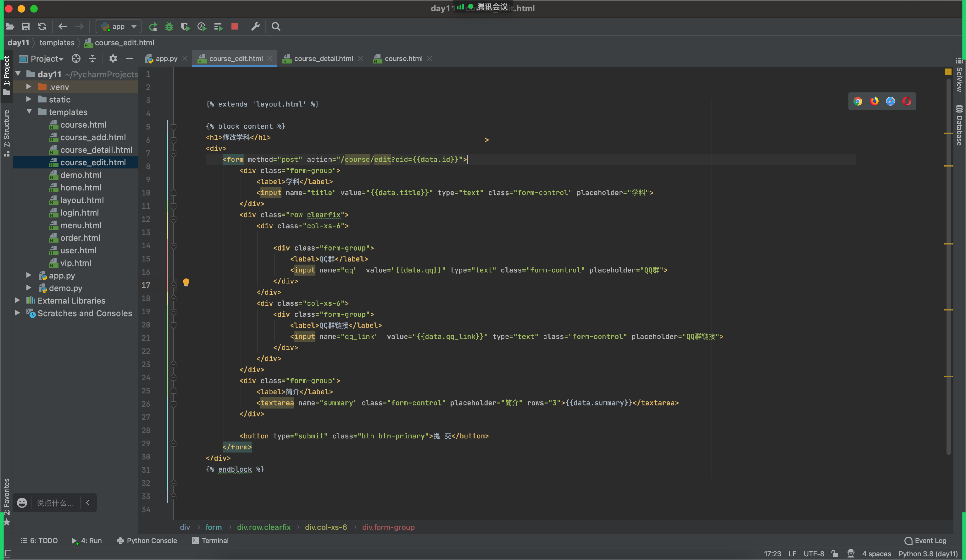Screen dimensions: 966x560
Task: Toggle the Database side panel
Action: (959, 125)
